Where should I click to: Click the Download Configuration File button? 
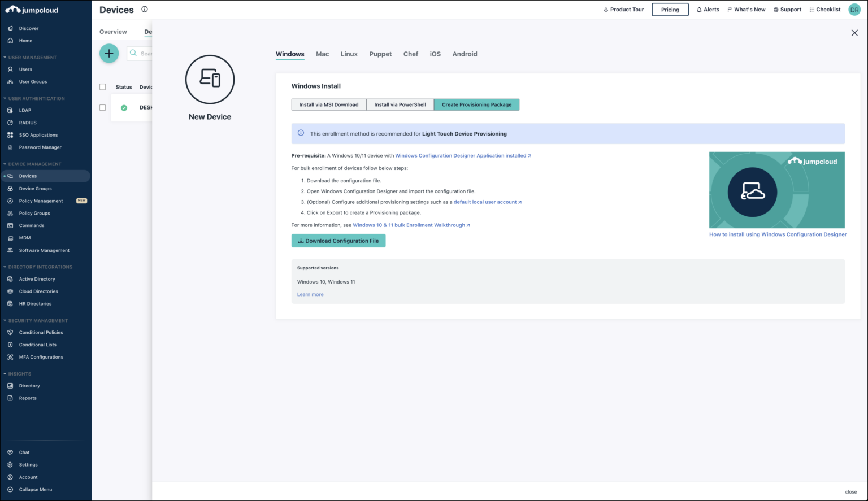pyautogui.click(x=338, y=241)
